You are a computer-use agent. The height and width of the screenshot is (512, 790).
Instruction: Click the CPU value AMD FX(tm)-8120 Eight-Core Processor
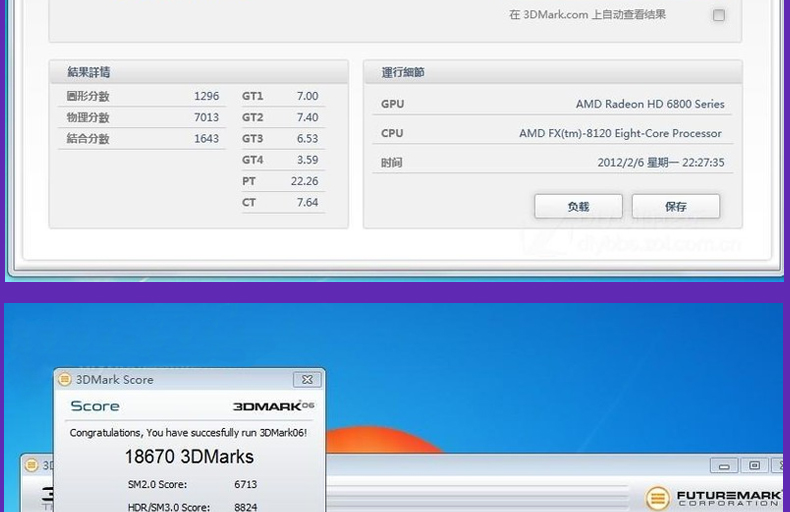coord(620,133)
